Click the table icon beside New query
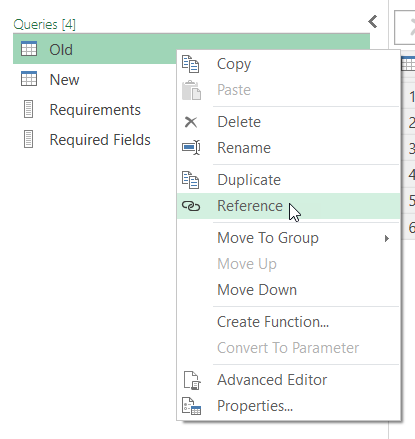The height and width of the screenshot is (439, 415). click(29, 79)
